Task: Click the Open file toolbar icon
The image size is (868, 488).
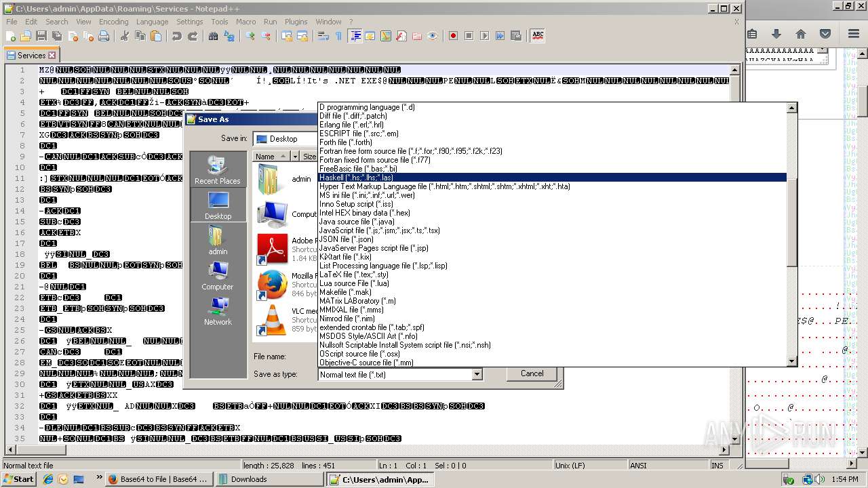Action: (x=26, y=36)
